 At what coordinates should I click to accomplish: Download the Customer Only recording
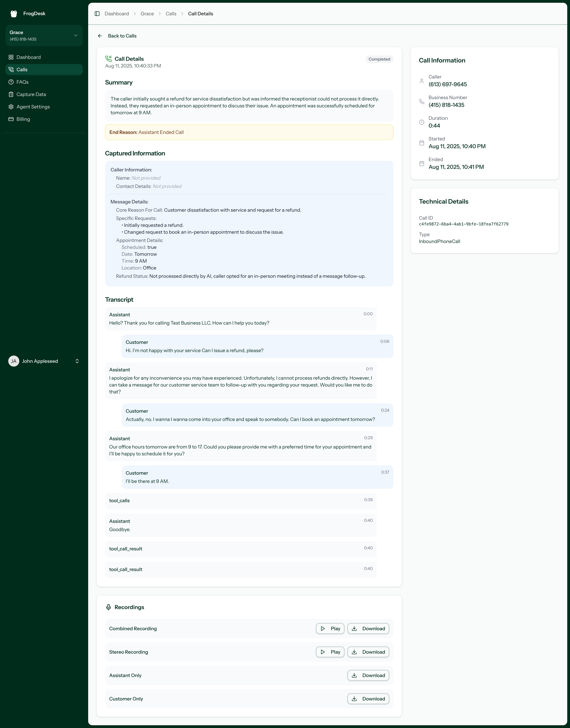click(368, 699)
